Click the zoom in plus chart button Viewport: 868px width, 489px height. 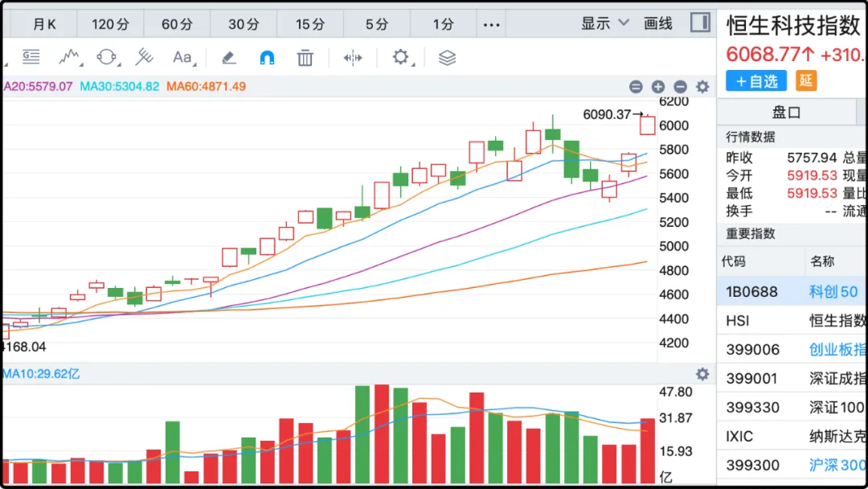(x=657, y=87)
